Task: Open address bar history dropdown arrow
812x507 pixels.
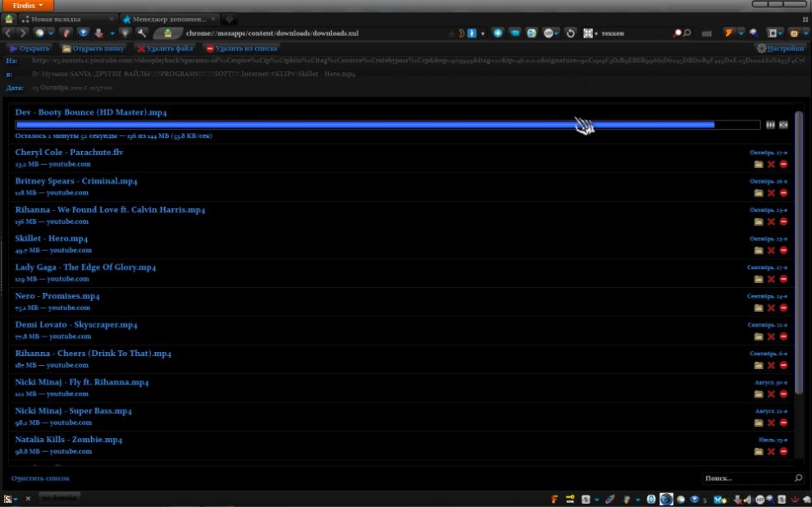Action: (482, 34)
